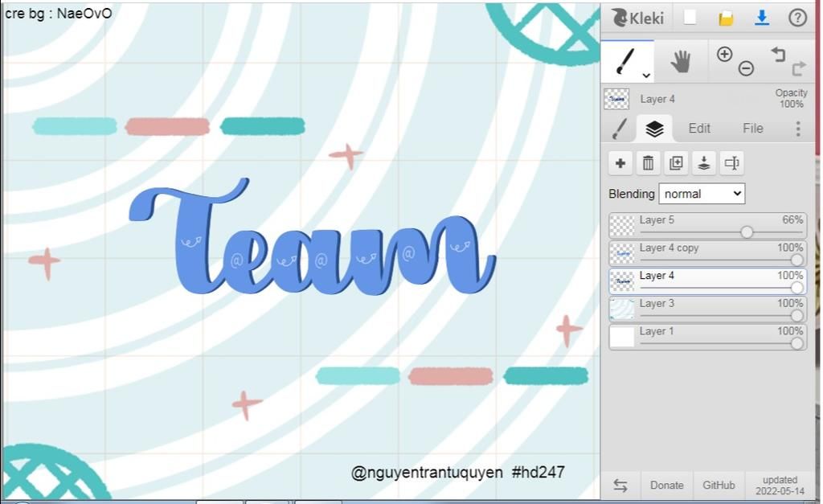
Task: Flip the interface with the swap arrows icon
Action: click(620, 486)
